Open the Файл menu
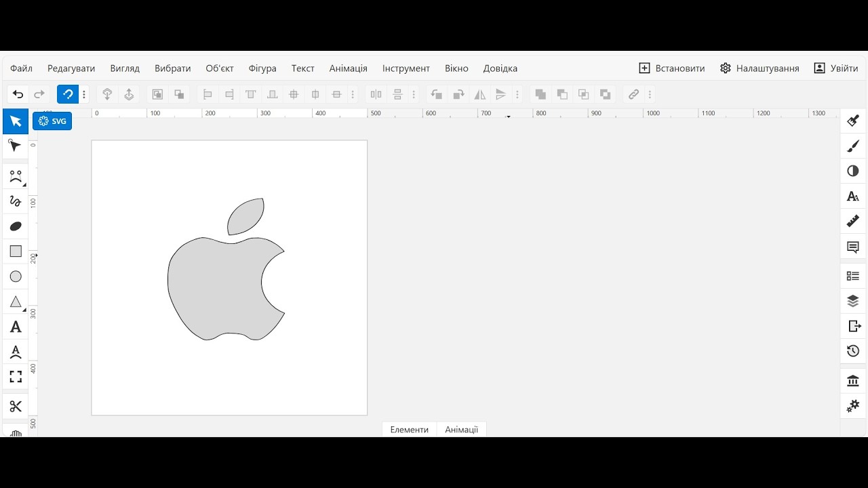The width and height of the screenshot is (868, 488). click(22, 68)
